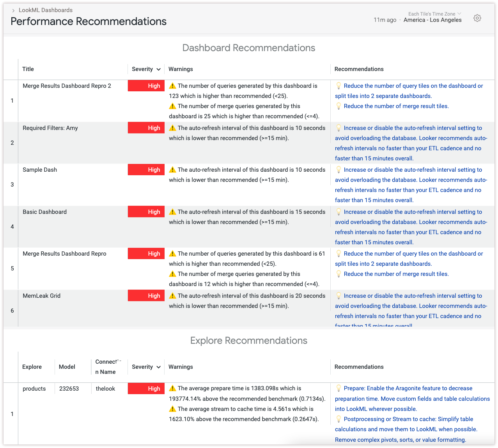The image size is (498, 448).
Task: Open the LookML Dashboards breadcrumb link
Action: point(46,10)
